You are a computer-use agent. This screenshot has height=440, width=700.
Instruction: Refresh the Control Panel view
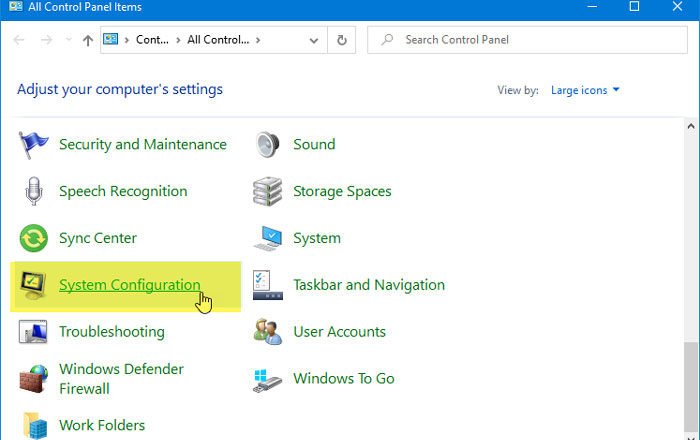click(342, 40)
